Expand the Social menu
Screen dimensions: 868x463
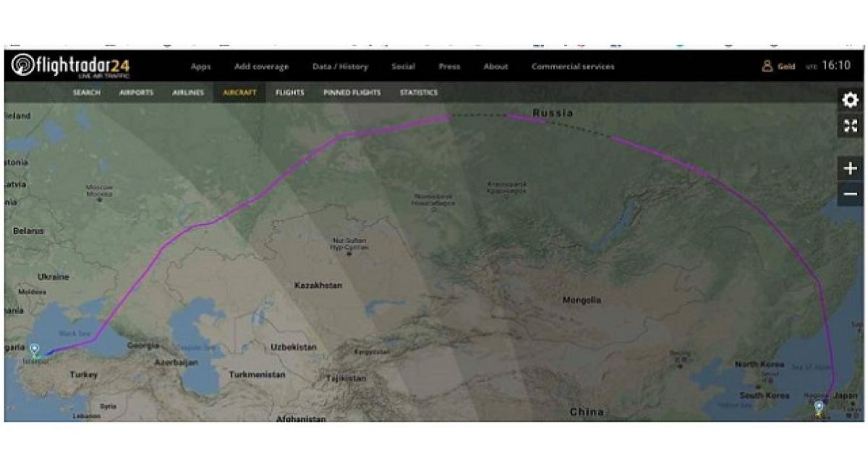[403, 67]
